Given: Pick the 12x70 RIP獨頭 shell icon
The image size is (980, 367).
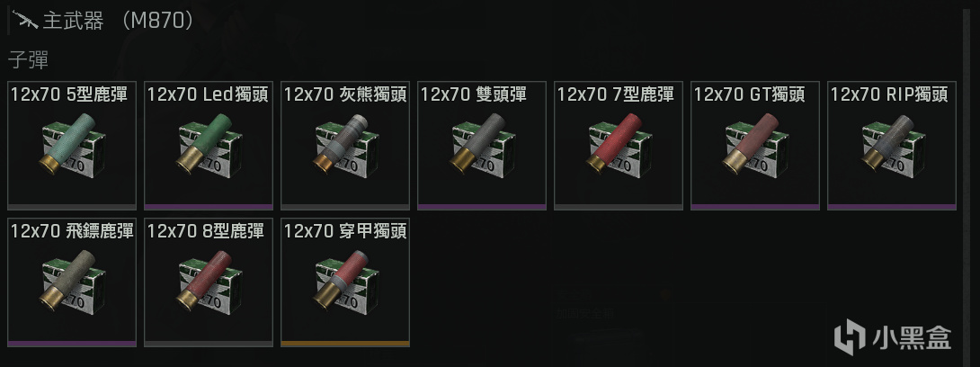Looking at the screenshot, I should tap(892, 145).
